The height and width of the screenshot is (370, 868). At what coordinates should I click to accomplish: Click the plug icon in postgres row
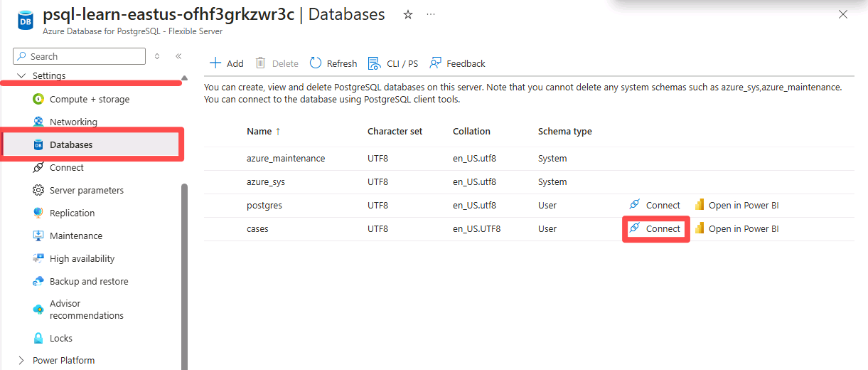pyautogui.click(x=635, y=205)
